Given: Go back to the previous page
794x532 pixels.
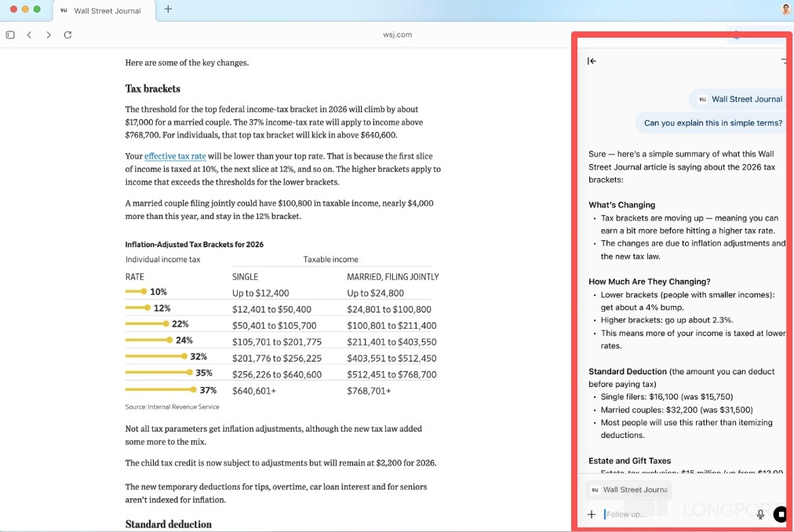Looking at the screenshot, I should [29, 35].
